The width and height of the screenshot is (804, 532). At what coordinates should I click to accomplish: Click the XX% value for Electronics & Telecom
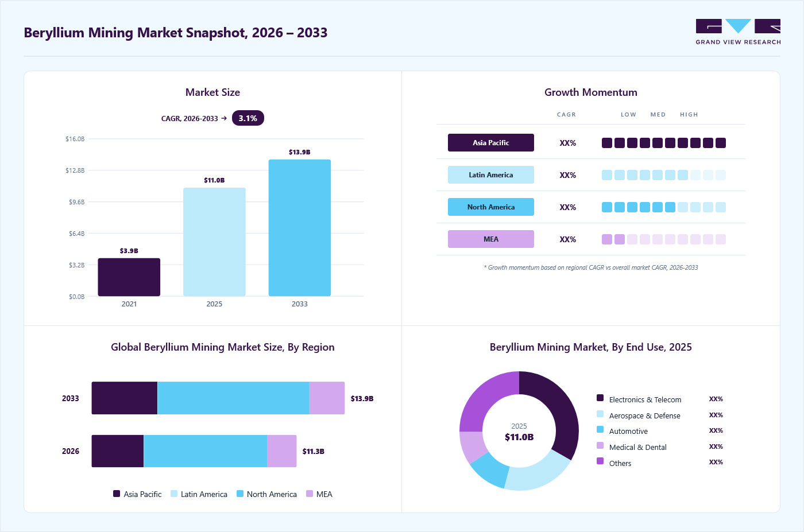point(716,399)
